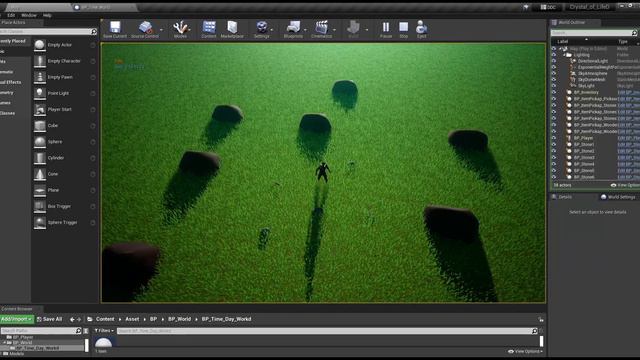Open the Settings dropdown arrow
The width and height of the screenshot is (640, 360).
[272, 30]
